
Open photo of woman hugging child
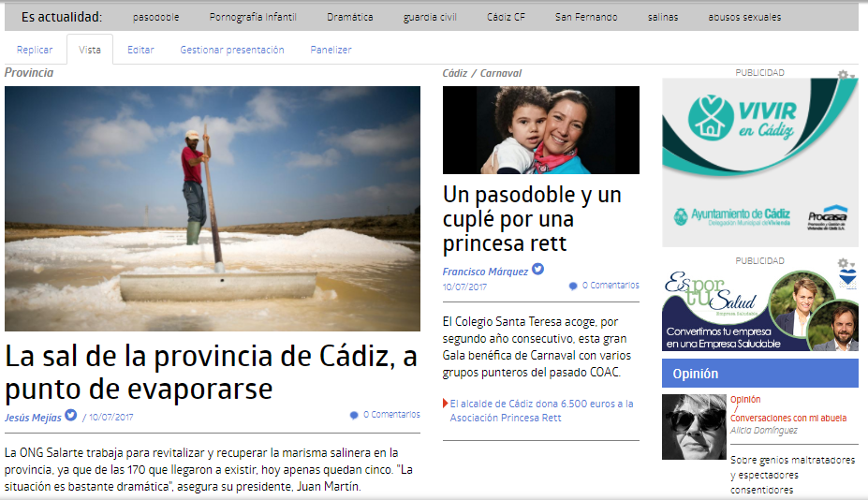541,129
